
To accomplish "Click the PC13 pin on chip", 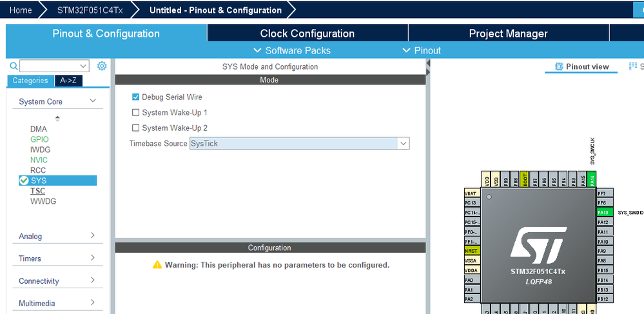I will point(472,202).
